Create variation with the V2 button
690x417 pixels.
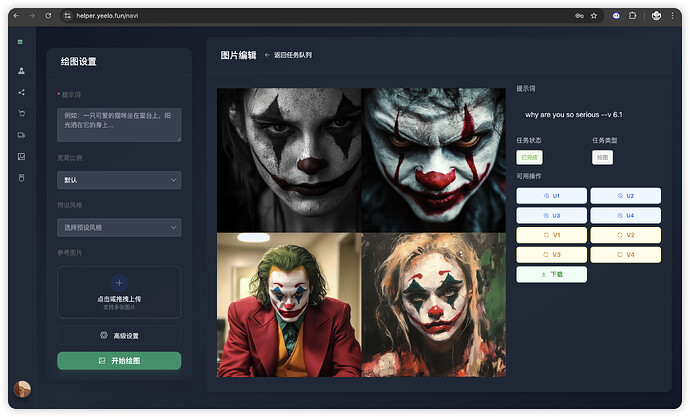click(x=625, y=235)
